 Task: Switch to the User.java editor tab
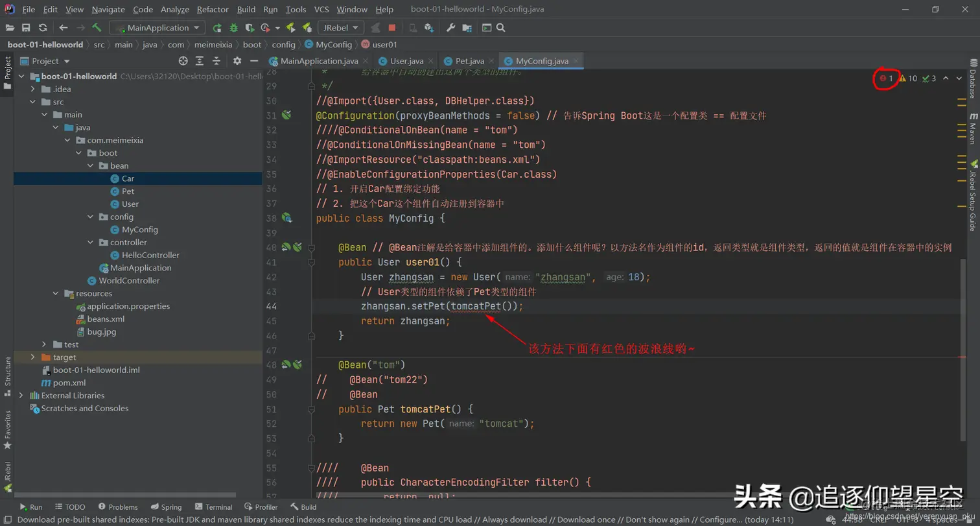(x=406, y=61)
